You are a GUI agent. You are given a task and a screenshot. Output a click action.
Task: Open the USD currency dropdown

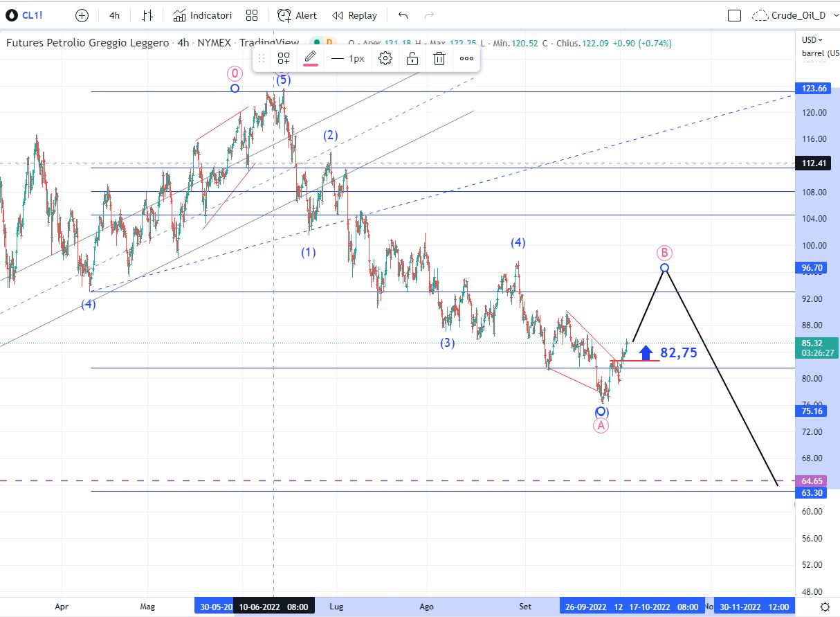pos(812,39)
